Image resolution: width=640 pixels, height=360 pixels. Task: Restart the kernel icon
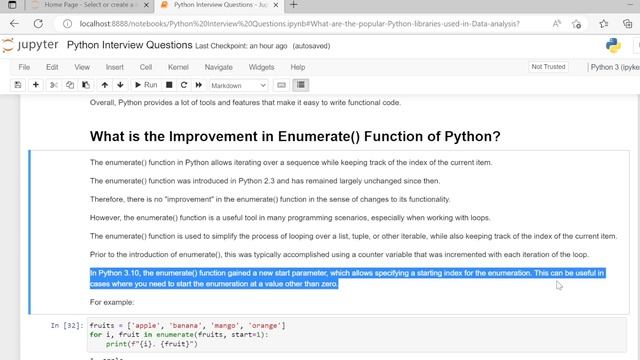click(x=184, y=85)
